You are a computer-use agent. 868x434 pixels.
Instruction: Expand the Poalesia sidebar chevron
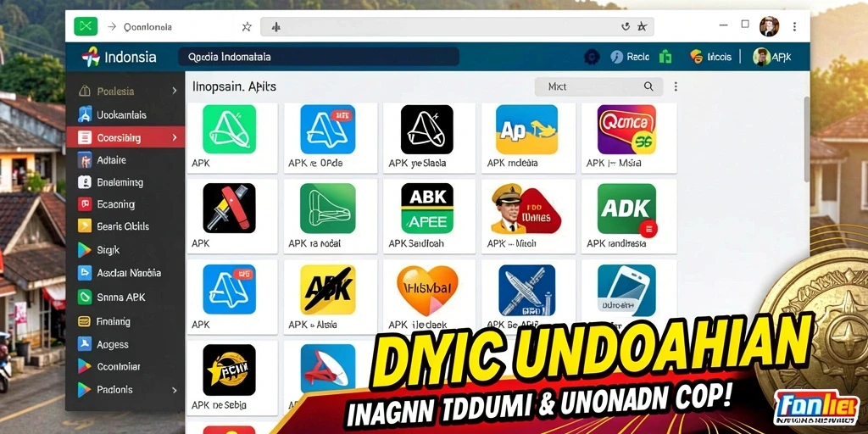click(175, 91)
